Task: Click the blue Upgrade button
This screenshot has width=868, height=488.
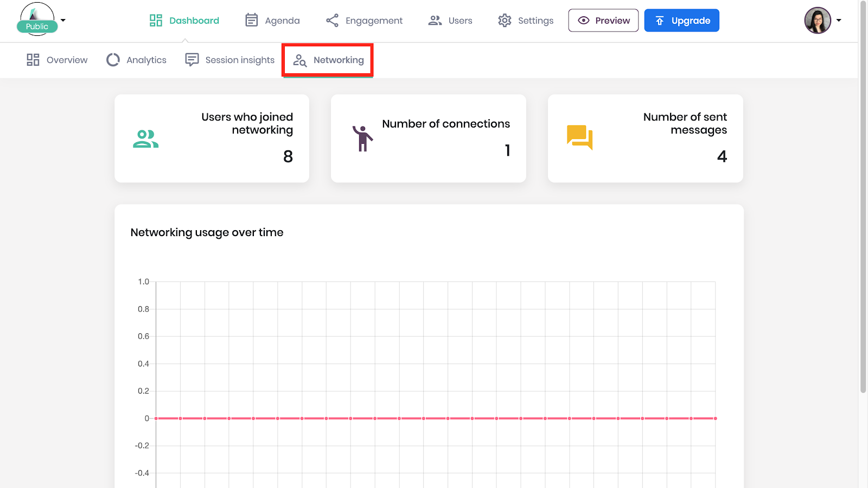Action: pyautogui.click(x=681, y=21)
